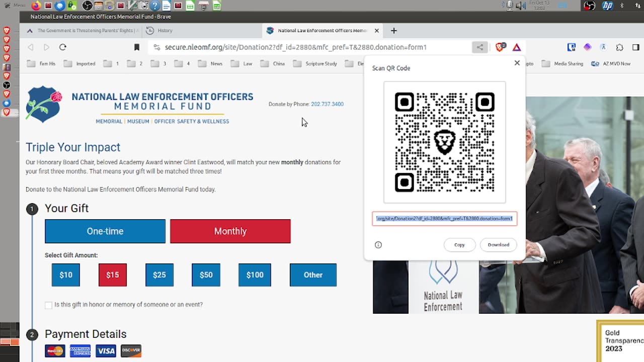Launch Firefox from the top panel
Image resolution: width=644 pixels, height=362 pixels.
pos(36,6)
